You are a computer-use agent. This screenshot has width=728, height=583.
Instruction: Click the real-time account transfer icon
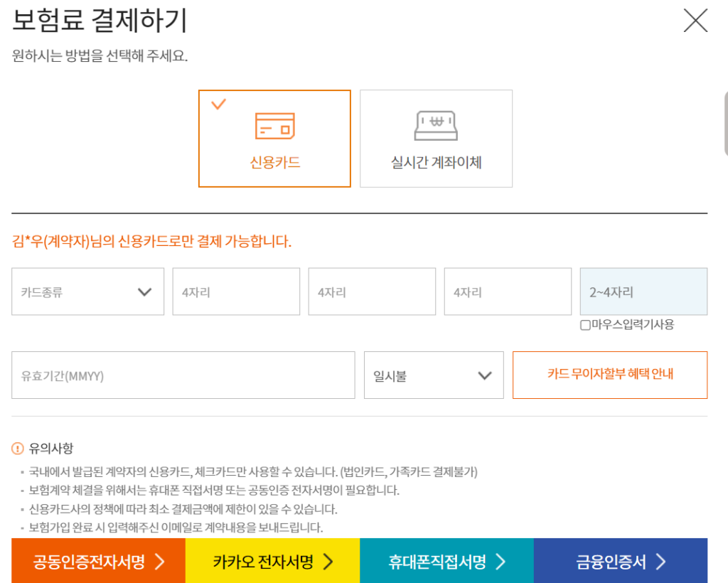(436, 126)
